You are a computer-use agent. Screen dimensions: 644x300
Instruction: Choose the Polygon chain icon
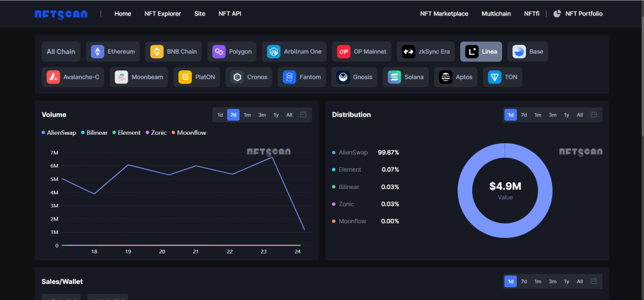[x=219, y=52]
